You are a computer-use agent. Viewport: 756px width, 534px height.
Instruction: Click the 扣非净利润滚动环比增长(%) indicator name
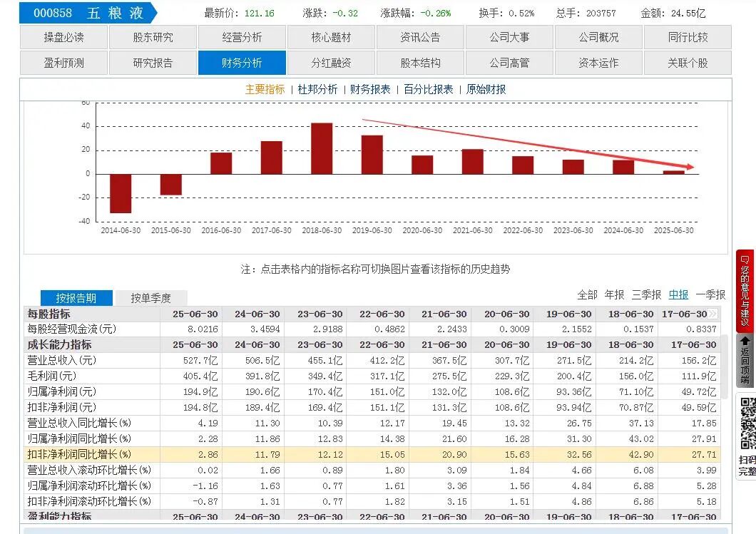pos(89,501)
